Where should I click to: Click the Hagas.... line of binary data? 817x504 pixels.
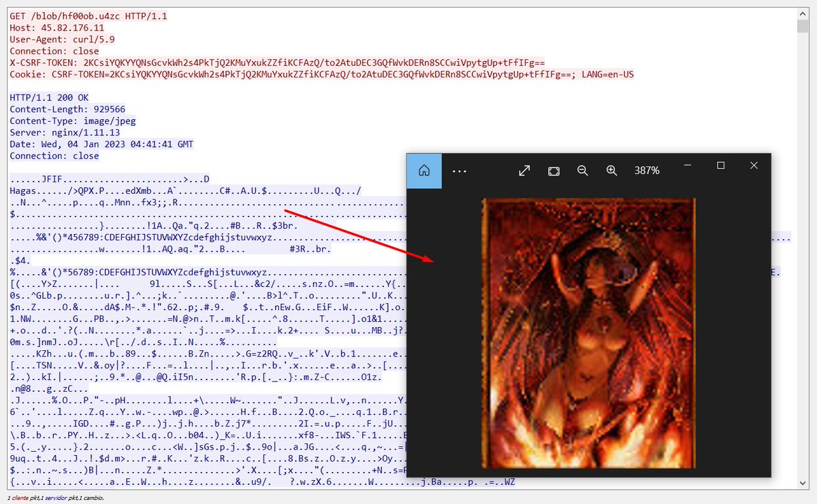(186, 191)
